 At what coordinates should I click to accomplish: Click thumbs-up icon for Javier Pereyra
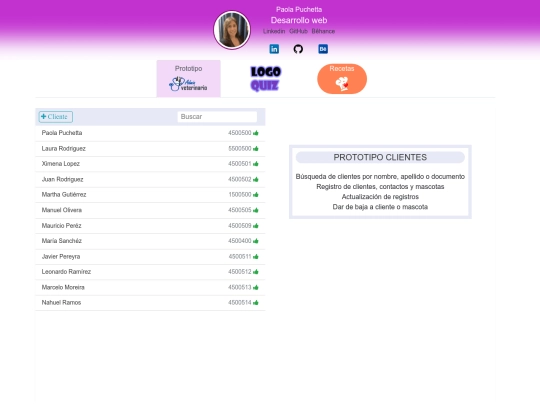pos(256,257)
